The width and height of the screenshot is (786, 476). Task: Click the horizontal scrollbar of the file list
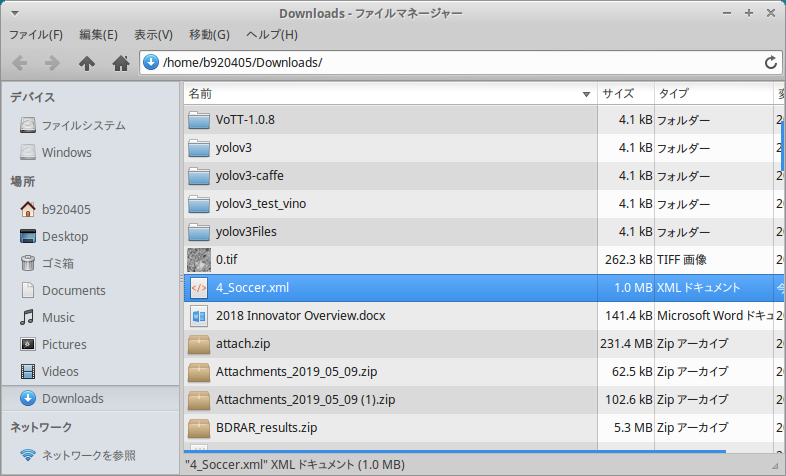(455, 451)
